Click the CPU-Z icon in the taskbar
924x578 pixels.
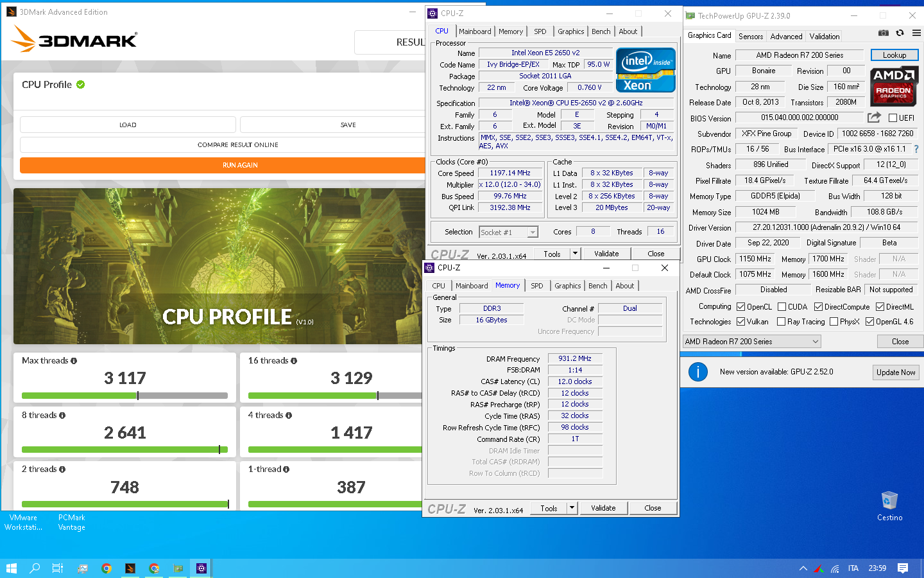point(201,568)
